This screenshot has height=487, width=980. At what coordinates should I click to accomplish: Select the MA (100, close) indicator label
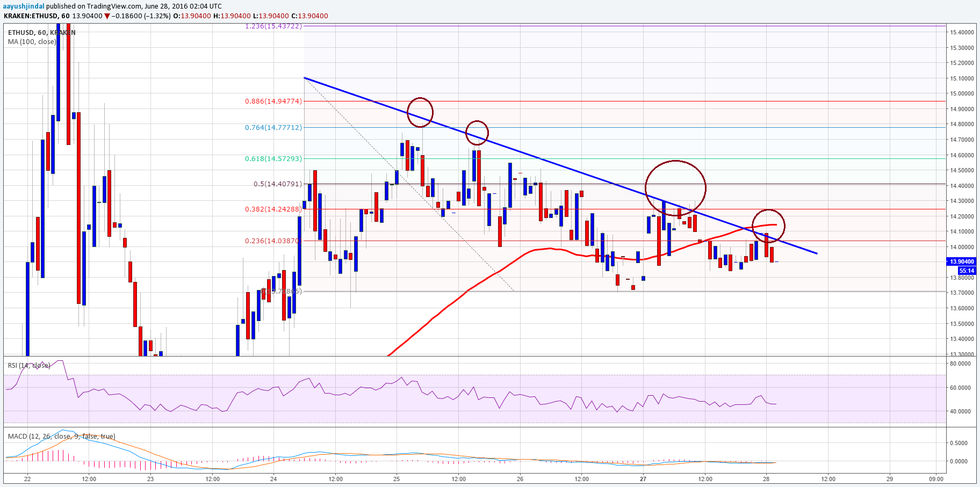click(x=32, y=41)
